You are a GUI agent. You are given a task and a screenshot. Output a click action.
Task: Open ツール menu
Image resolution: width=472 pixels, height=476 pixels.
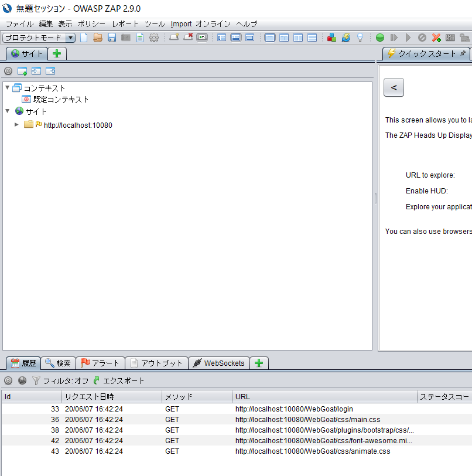pos(155,24)
